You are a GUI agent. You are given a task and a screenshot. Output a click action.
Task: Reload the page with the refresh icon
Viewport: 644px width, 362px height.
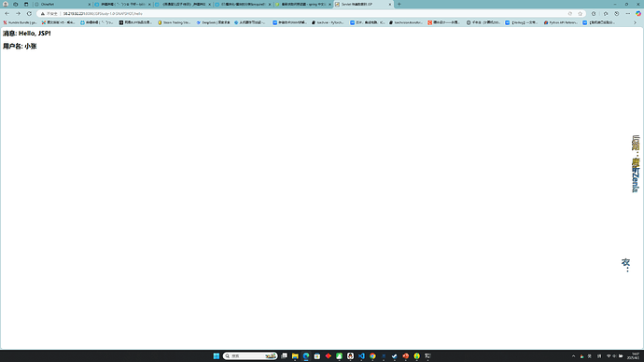(29, 14)
